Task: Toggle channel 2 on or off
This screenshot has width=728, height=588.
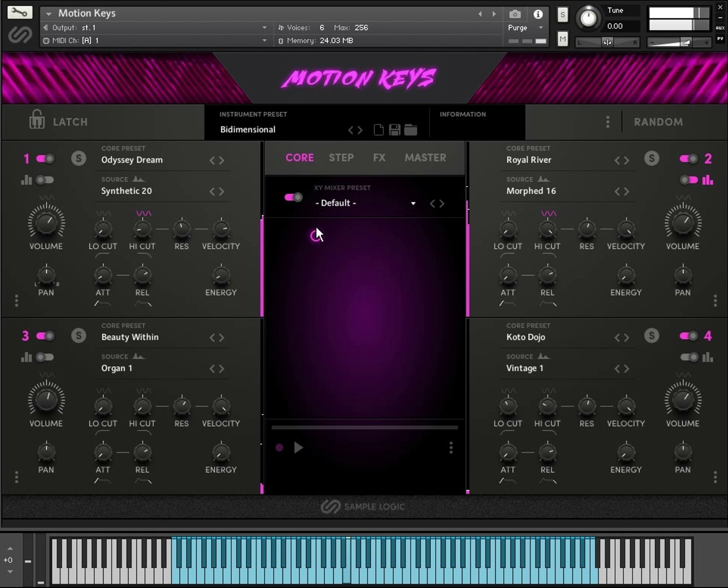Action: 689,158
